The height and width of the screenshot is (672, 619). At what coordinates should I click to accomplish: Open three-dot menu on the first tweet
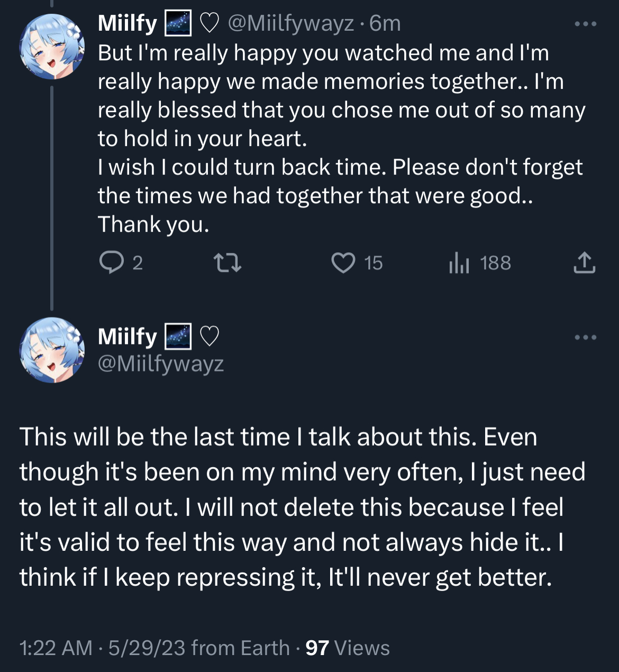pyautogui.click(x=586, y=24)
